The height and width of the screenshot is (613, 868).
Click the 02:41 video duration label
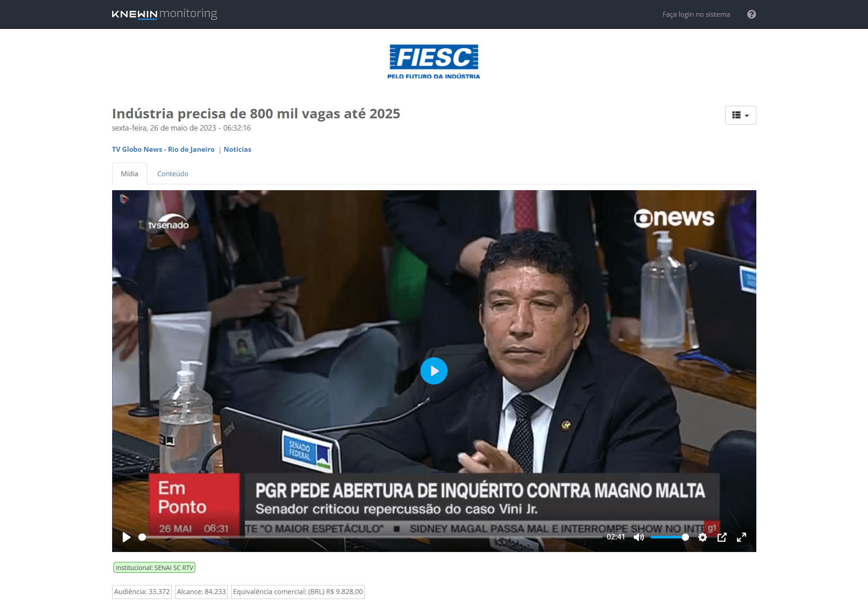point(616,537)
